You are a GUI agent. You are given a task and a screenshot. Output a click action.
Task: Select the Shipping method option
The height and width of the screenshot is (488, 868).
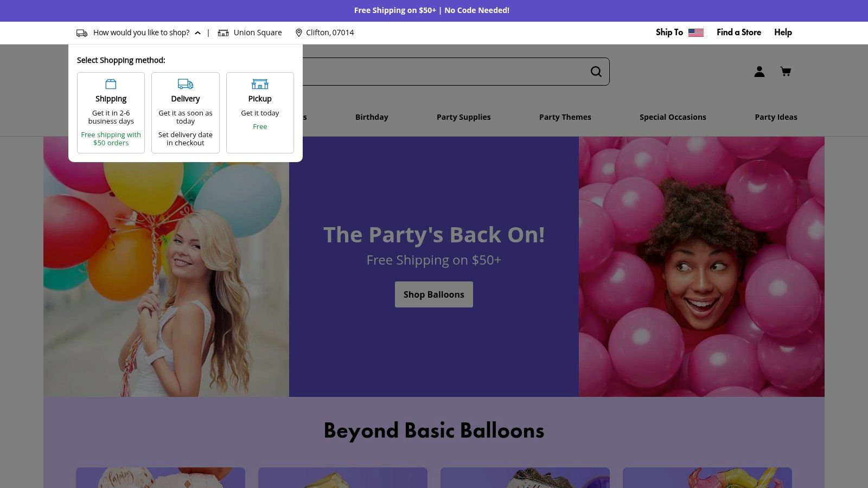111,113
